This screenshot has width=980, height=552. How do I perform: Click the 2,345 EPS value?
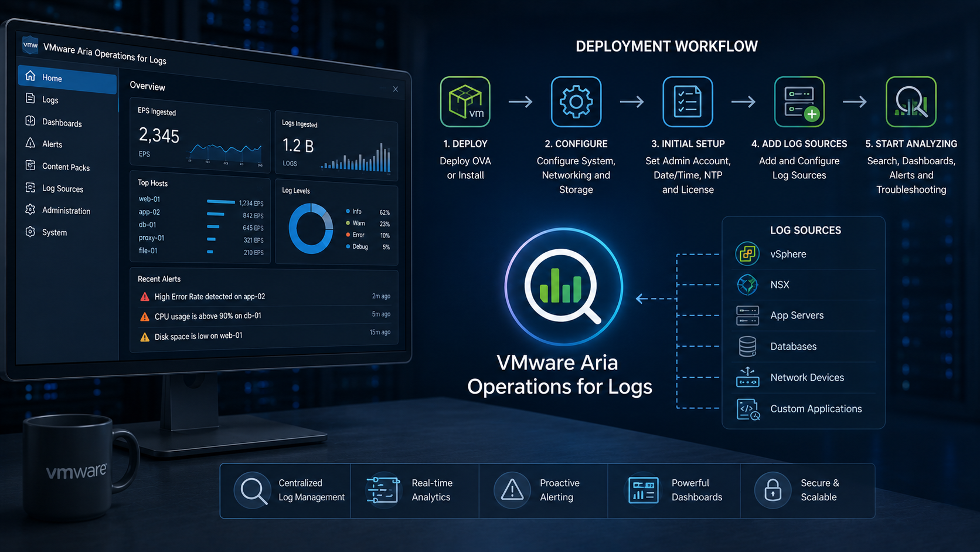pos(159,136)
